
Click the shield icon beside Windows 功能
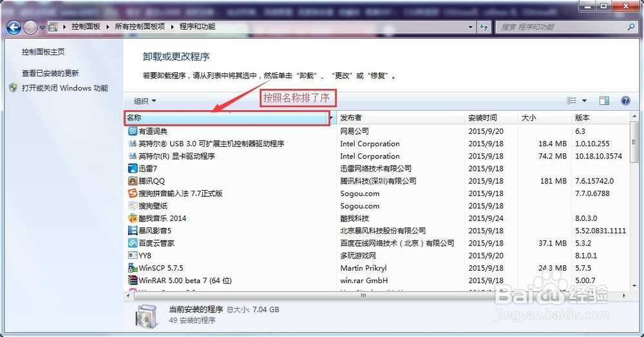coord(13,88)
